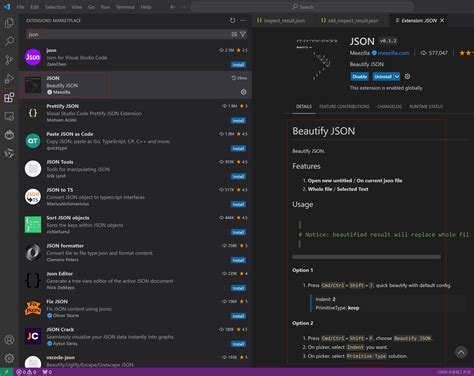Install Paste JSON as Code extension
Screen dimensions: 474x376
[238, 148]
